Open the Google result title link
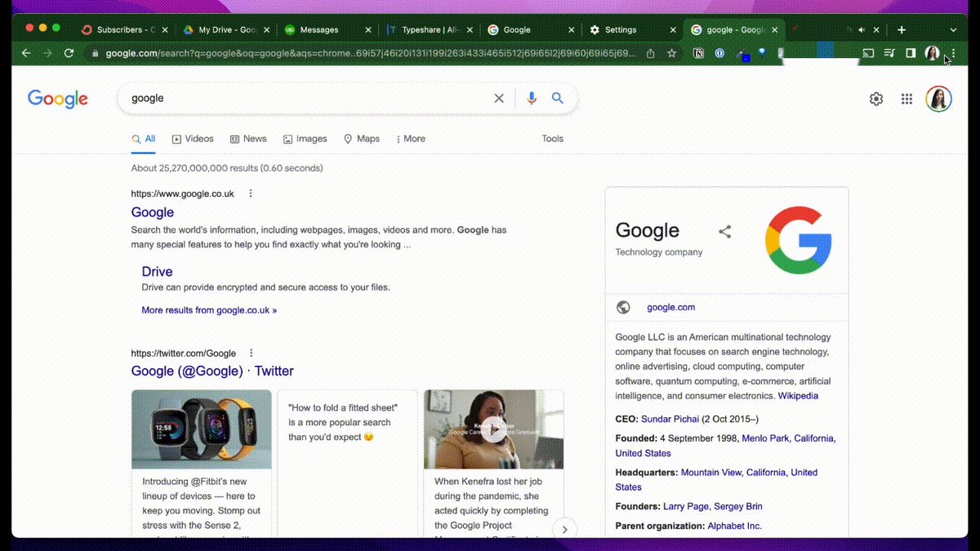980x551 pixels. (153, 212)
